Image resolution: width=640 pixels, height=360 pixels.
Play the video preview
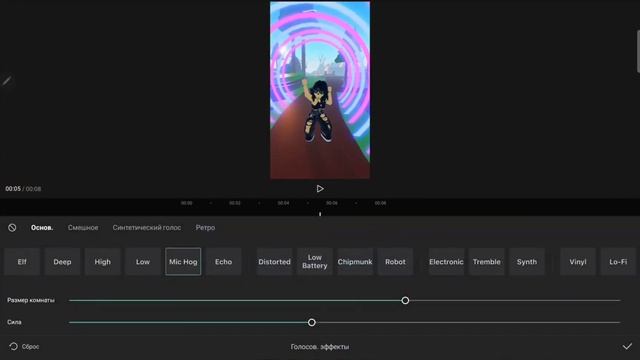320,189
